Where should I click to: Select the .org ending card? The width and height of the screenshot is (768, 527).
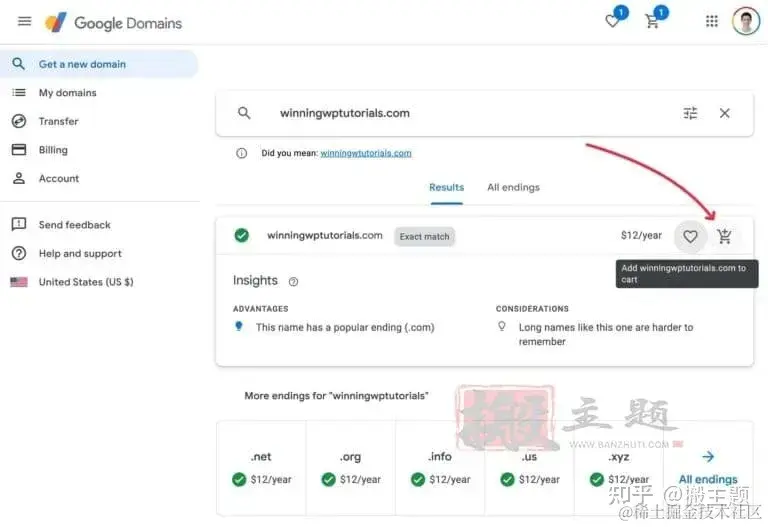pyautogui.click(x=351, y=468)
